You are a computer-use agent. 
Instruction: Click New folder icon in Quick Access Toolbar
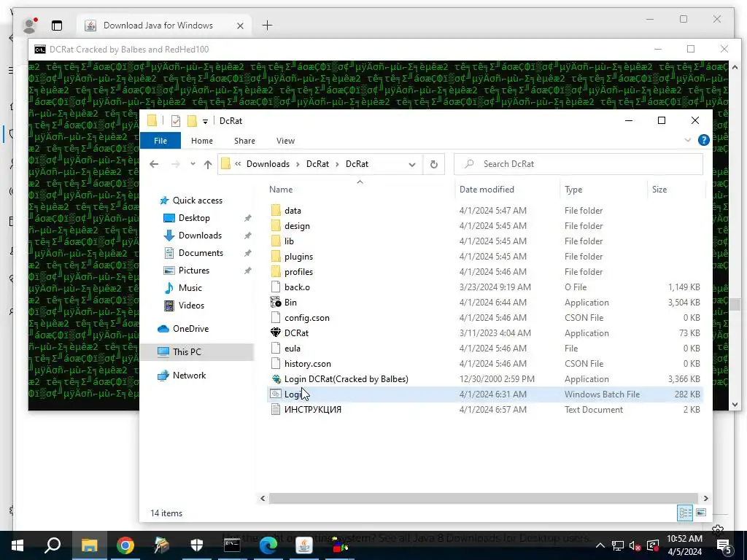[192, 121]
